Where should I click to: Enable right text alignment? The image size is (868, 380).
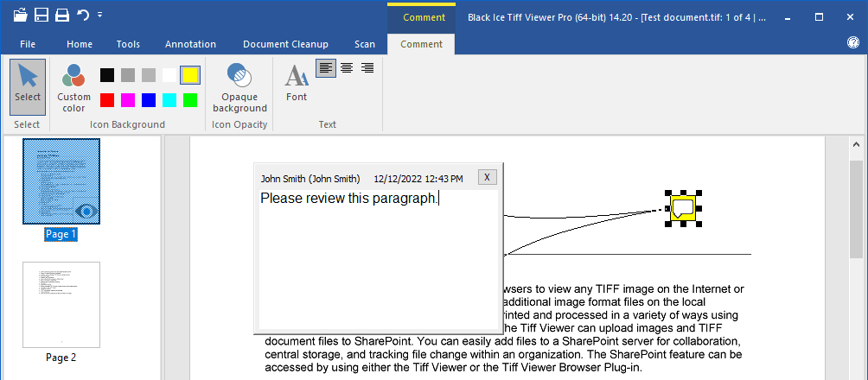[367, 68]
